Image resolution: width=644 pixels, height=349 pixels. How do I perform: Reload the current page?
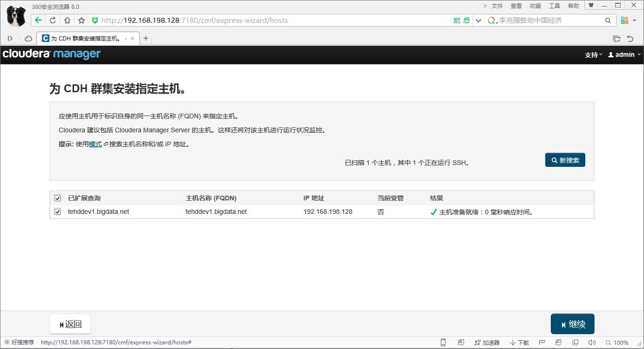53,21
